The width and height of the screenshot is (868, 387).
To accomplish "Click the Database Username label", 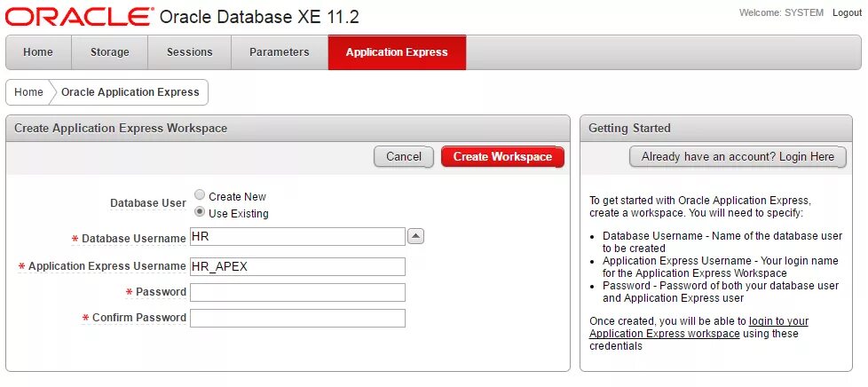I will point(133,239).
